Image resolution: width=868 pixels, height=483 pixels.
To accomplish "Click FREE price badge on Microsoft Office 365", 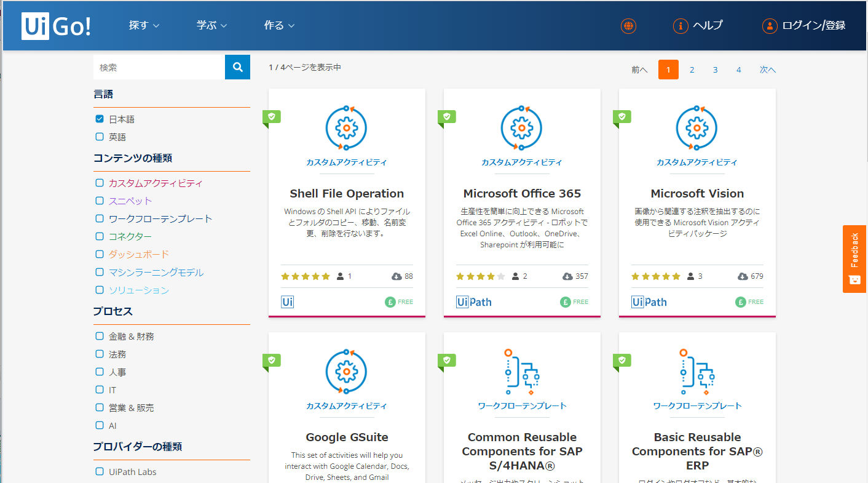I will click(574, 302).
